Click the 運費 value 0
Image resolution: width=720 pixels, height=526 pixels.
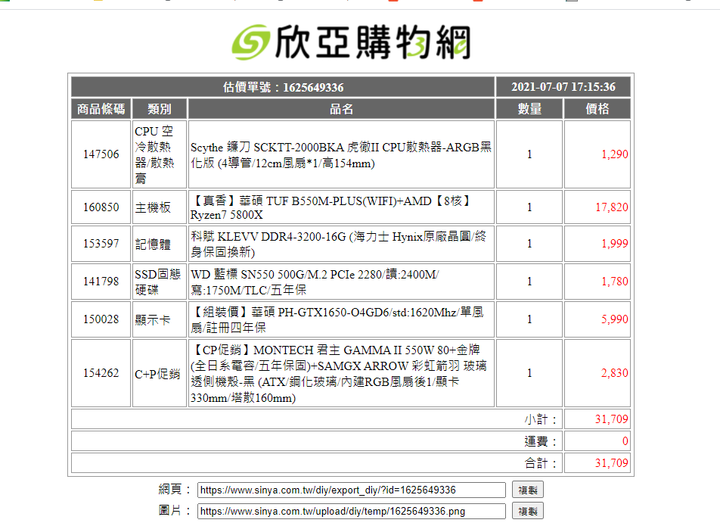625,441
